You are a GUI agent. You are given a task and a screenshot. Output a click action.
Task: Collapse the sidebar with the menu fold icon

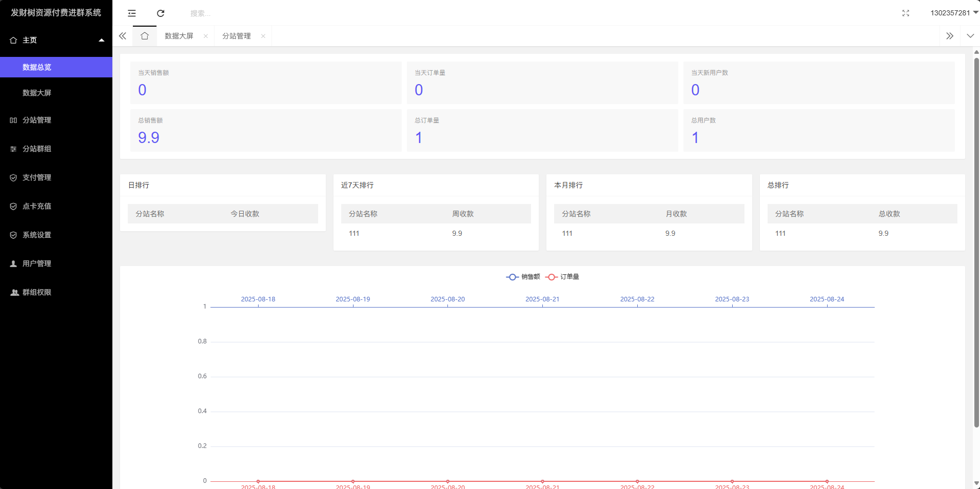[x=132, y=13]
